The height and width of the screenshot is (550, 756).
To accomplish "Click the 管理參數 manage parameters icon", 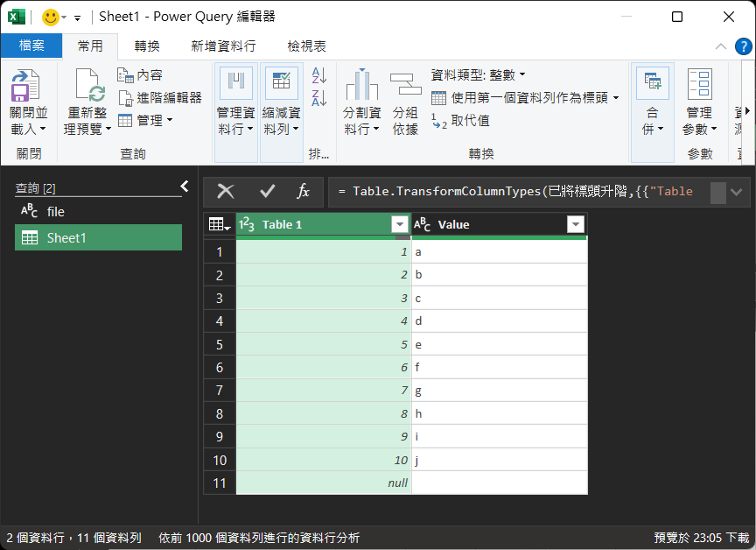I will 699,86.
